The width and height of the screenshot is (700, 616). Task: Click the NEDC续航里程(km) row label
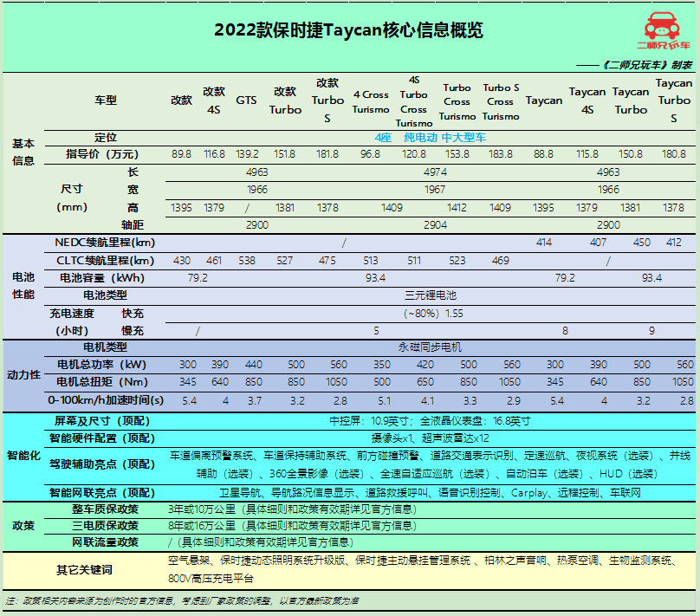(105, 243)
